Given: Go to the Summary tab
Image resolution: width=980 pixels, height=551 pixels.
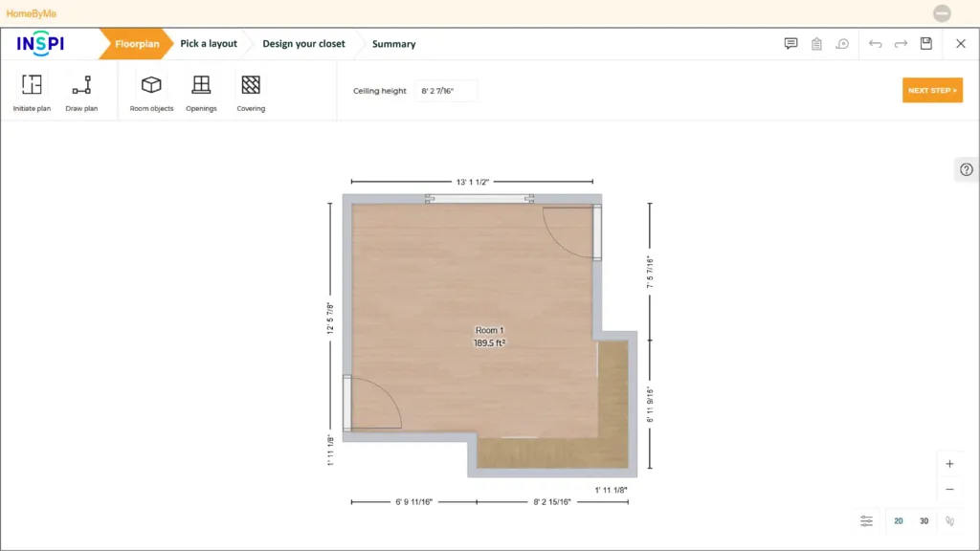Looking at the screenshot, I should (x=392, y=44).
